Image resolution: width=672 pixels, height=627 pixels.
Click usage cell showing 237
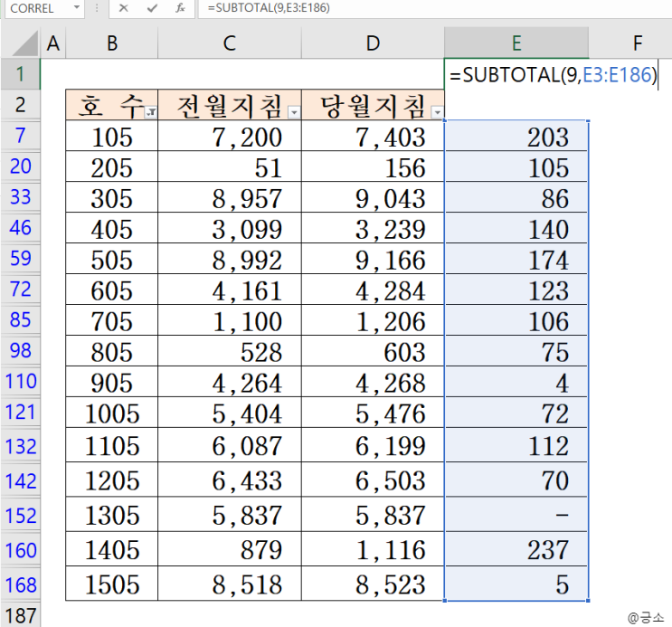[516, 549]
